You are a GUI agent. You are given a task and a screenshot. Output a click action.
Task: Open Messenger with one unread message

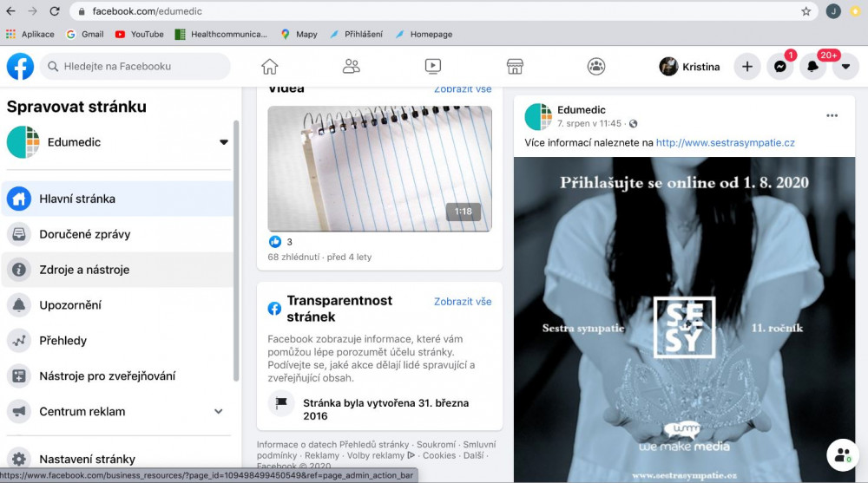780,67
